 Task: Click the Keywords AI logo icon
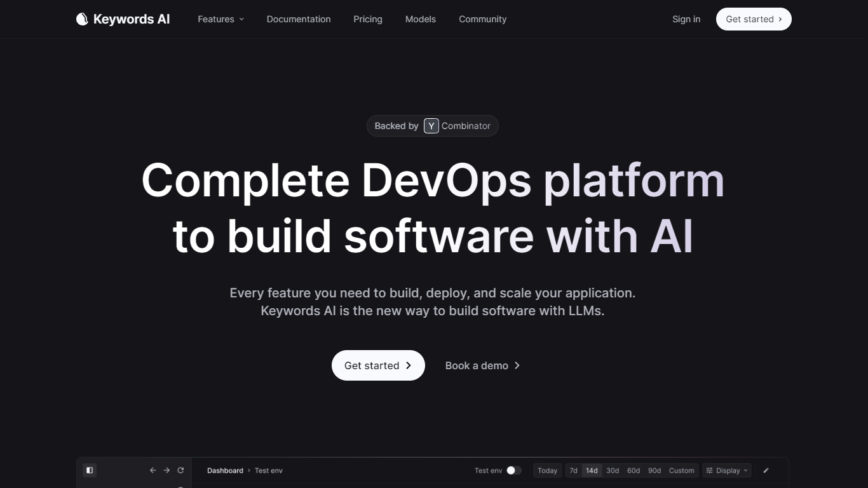(x=82, y=19)
